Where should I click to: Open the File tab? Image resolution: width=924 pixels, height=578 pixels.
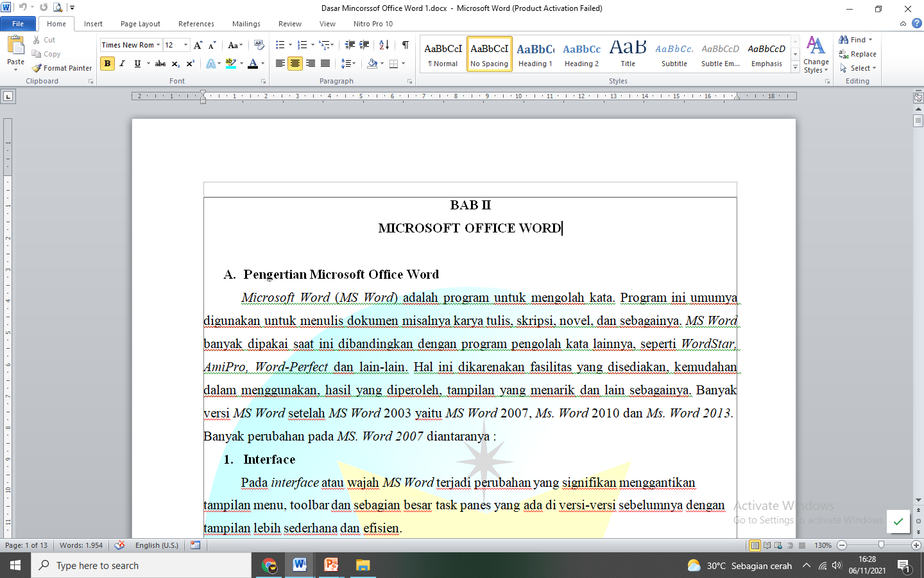[x=18, y=24]
